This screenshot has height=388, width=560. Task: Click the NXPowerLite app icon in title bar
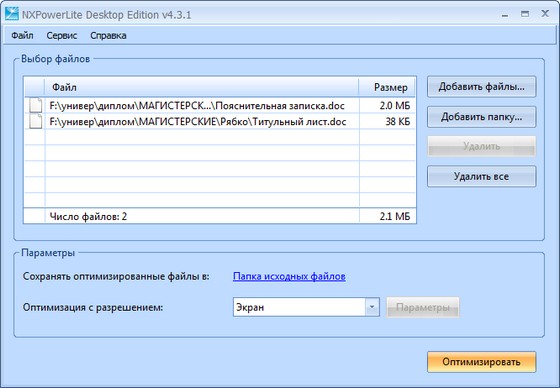pos(12,14)
